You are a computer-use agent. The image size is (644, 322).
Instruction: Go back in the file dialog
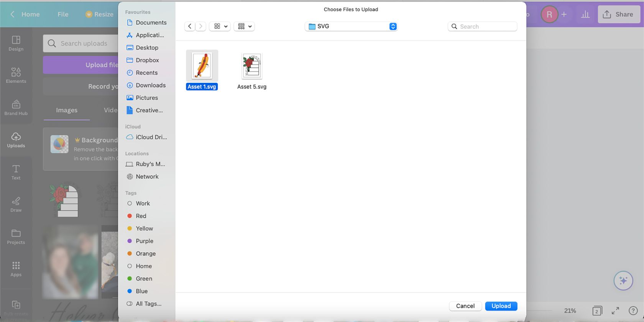(x=189, y=26)
